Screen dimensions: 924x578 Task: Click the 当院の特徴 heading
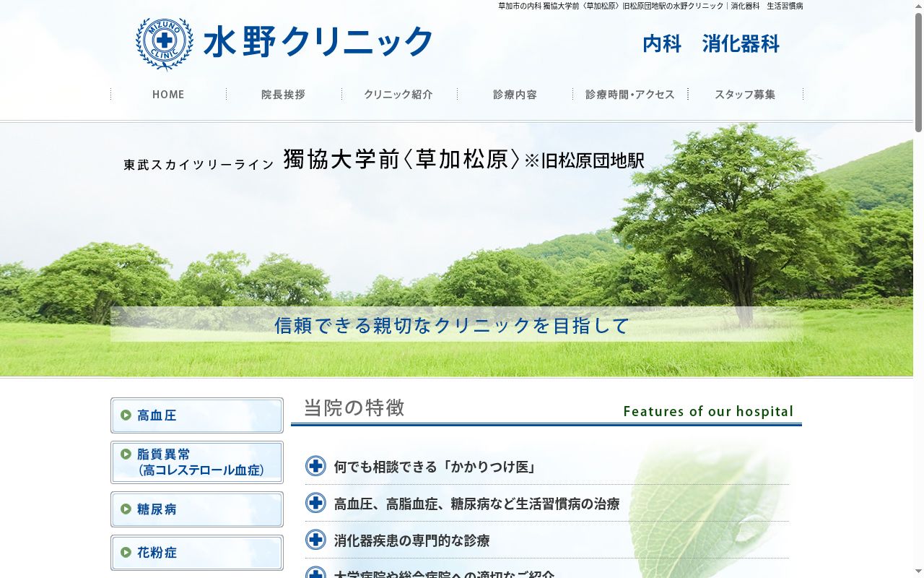[x=354, y=407]
